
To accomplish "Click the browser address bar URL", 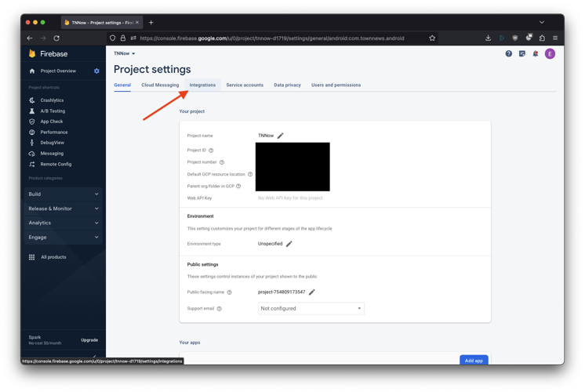I will pos(271,38).
